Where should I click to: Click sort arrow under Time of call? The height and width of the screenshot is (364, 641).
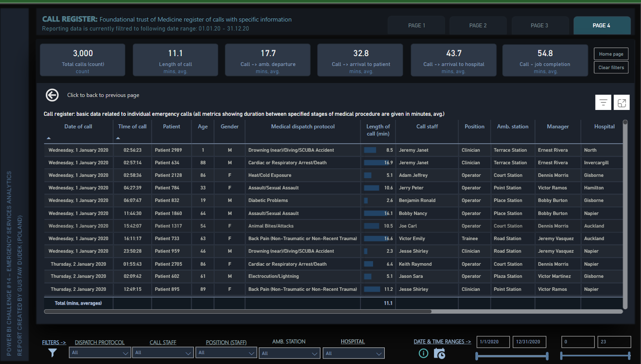coord(119,138)
